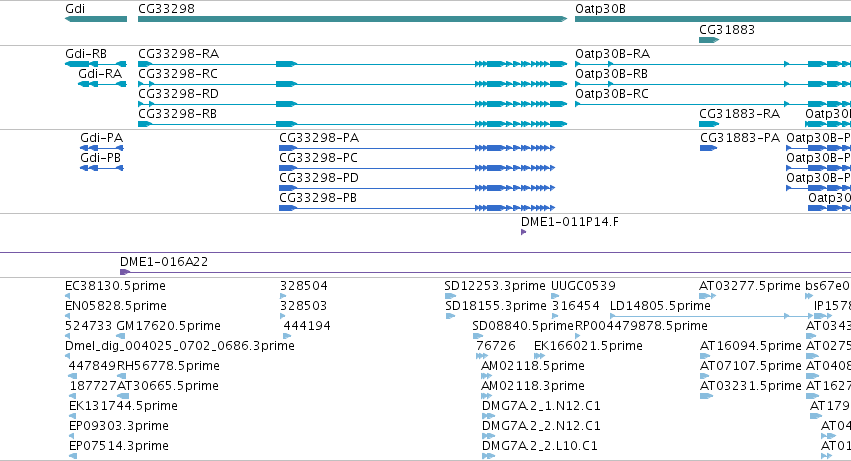Click the LD14805.5prime EST label
This screenshot has width=851, height=461.
pos(661,306)
